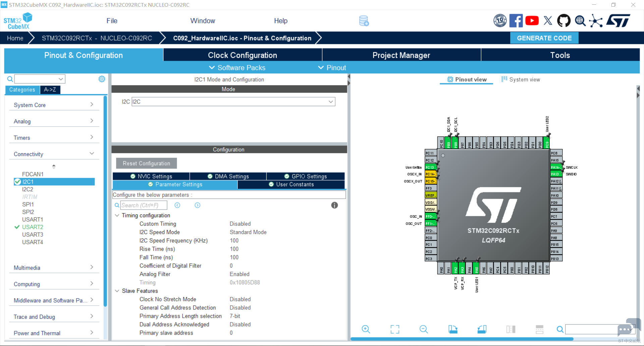
Task: Open the Software Packs dropdown
Action: tap(237, 67)
